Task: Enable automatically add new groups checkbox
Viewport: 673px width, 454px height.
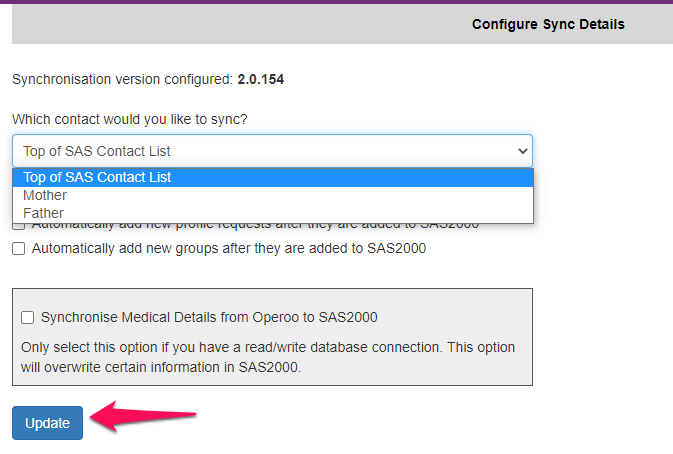Action: 19,249
